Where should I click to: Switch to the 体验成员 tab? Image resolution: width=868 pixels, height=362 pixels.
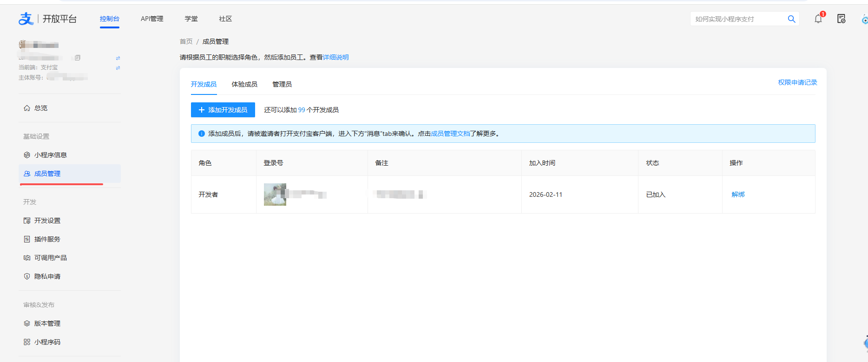pos(244,84)
